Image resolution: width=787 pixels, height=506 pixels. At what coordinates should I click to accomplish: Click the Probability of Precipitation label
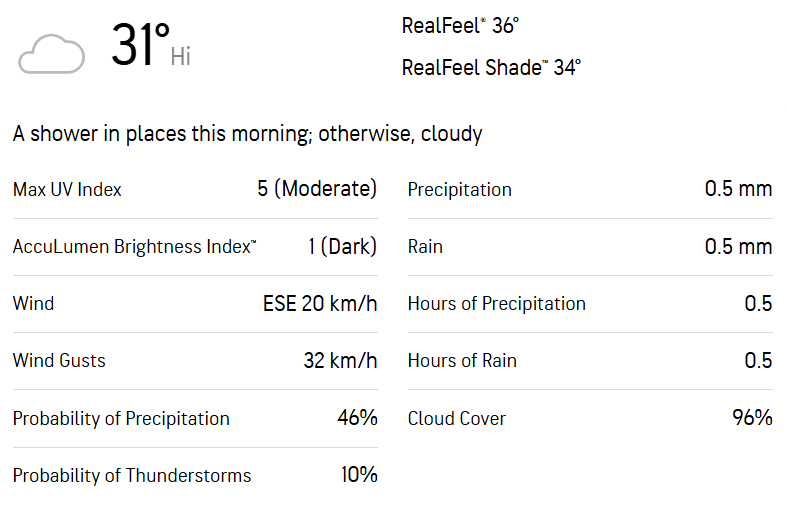coord(121,419)
